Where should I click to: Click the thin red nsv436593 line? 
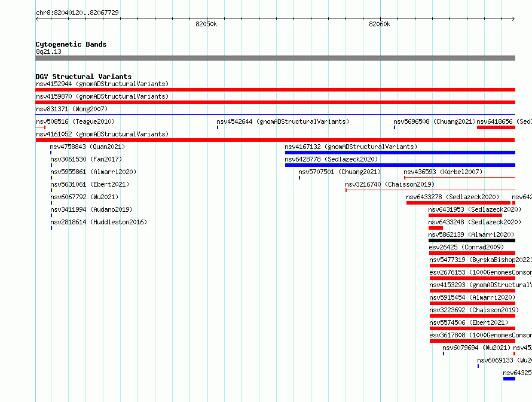coord(460,178)
